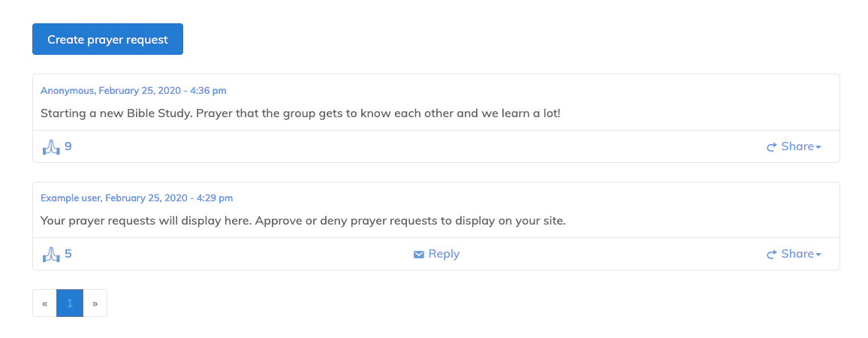Go to next page with » arrow
Screen dimensions: 868x338
[95, 303]
